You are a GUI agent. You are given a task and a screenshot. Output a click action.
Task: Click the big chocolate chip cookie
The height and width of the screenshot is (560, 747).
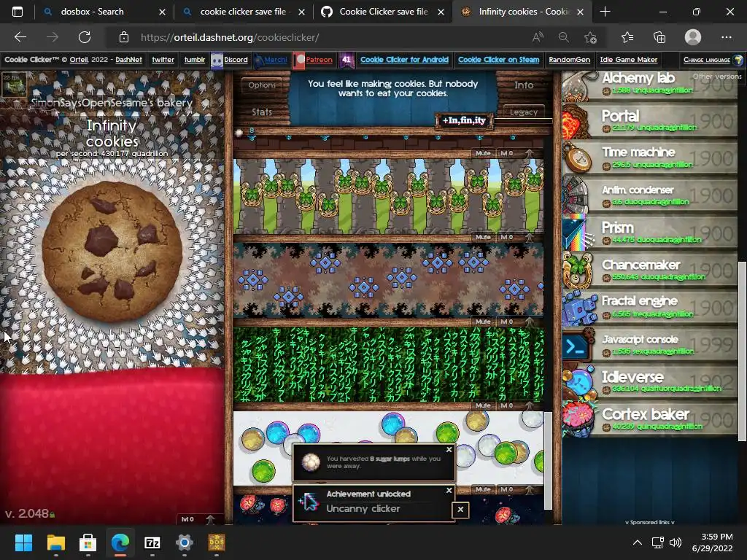(112, 251)
